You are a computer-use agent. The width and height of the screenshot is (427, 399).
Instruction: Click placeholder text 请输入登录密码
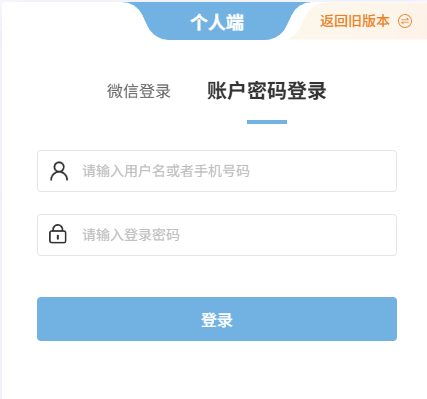pos(131,235)
